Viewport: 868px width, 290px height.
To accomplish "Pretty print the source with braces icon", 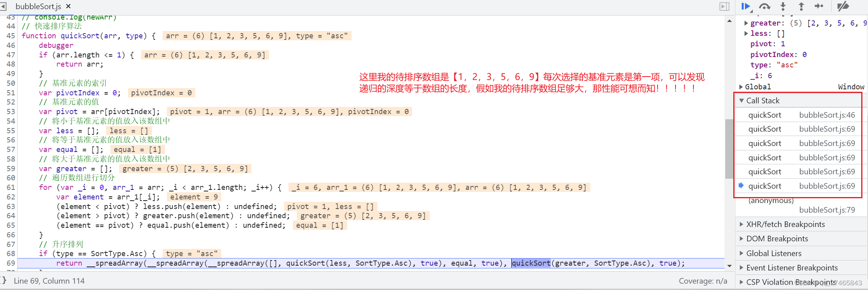I will tap(4, 280).
